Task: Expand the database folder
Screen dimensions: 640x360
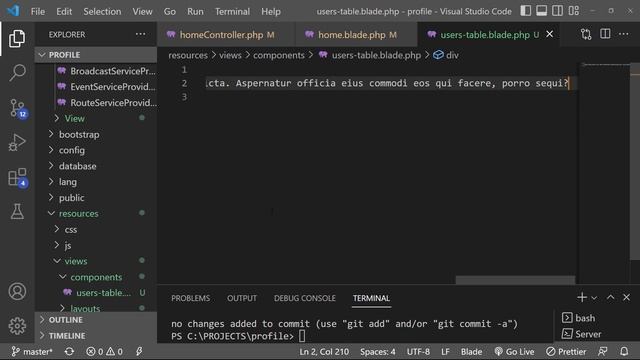Action: pyautogui.click(x=96, y=166)
